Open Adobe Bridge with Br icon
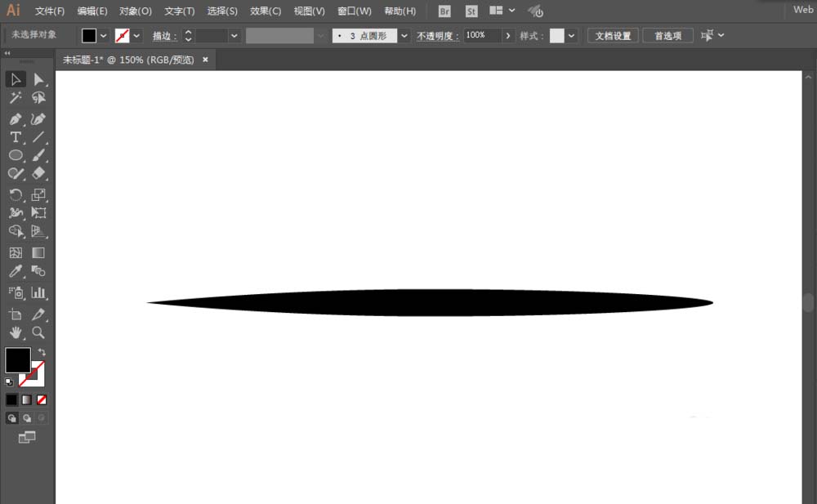 point(444,11)
